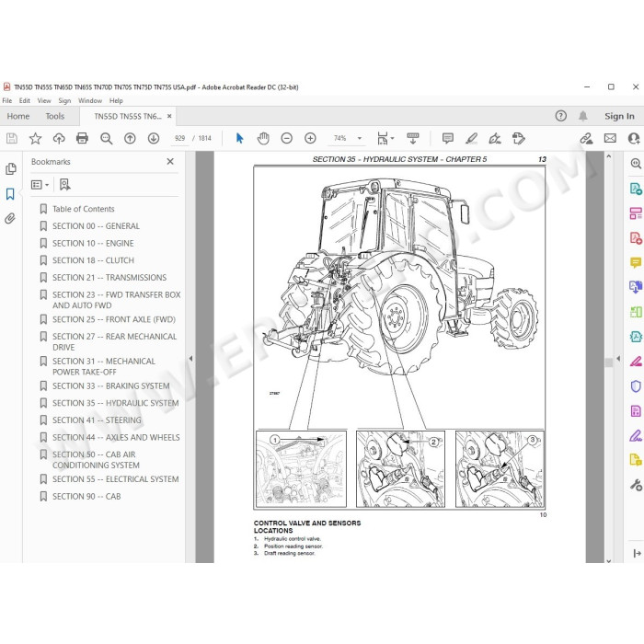Open SECTION 41 -- STEERING bookmark
This screenshot has height=644, width=644.
(x=97, y=420)
